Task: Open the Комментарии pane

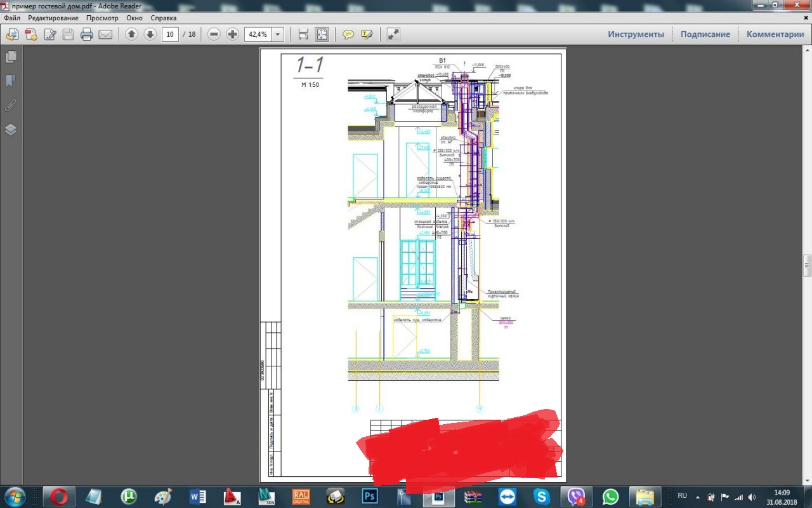Action: [775, 34]
